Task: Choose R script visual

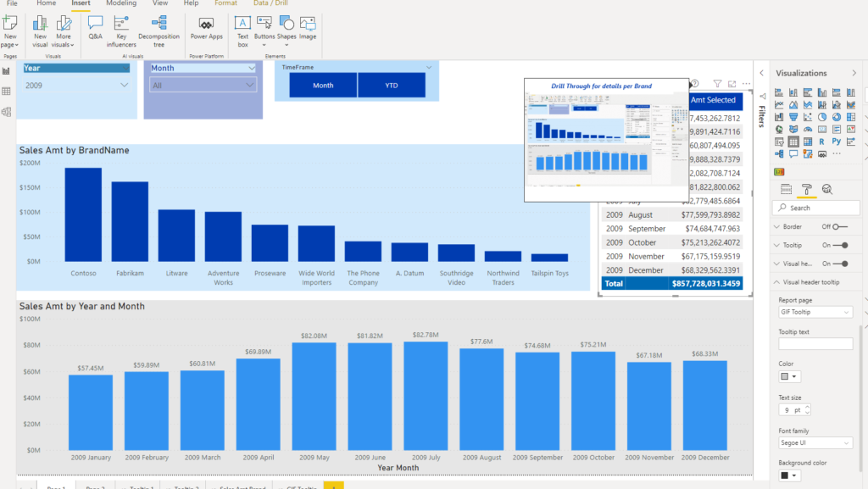Action: click(x=822, y=142)
